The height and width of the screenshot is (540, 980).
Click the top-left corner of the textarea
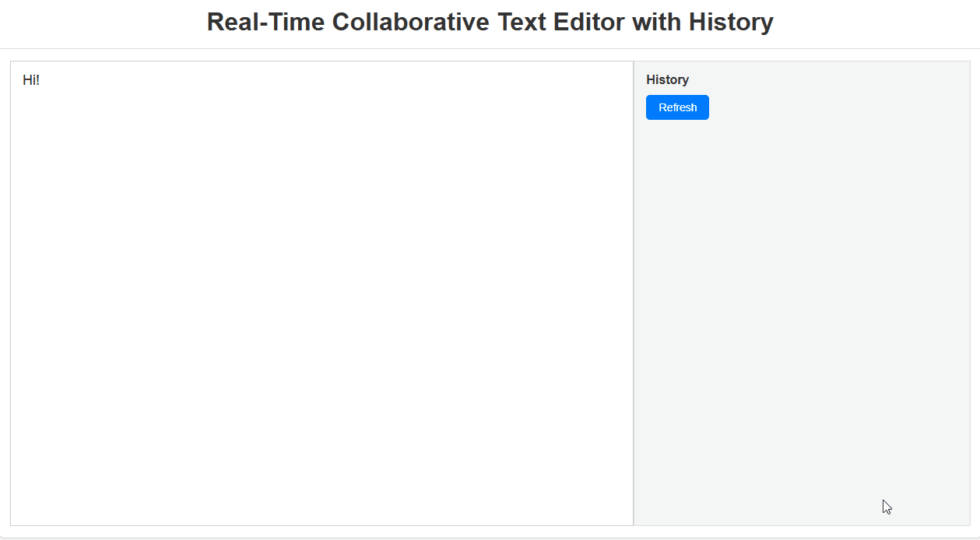(19, 70)
